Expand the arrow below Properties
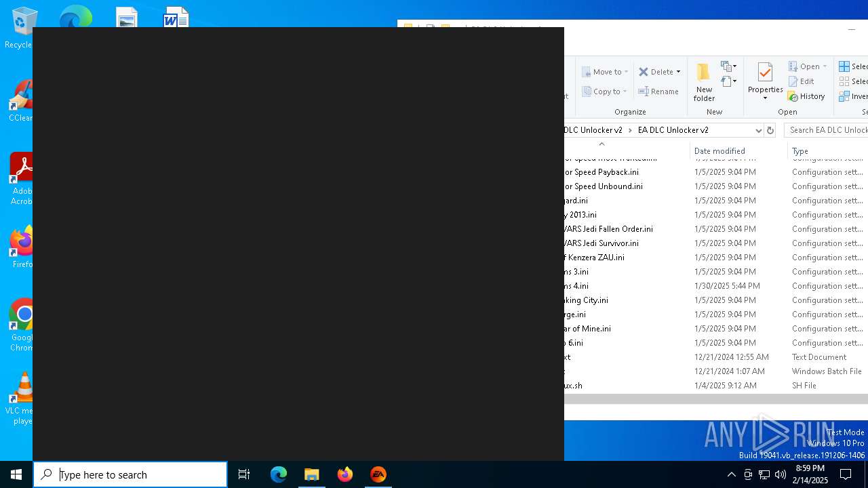Image resolution: width=868 pixels, height=488 pixels. [x=765, y=98]
